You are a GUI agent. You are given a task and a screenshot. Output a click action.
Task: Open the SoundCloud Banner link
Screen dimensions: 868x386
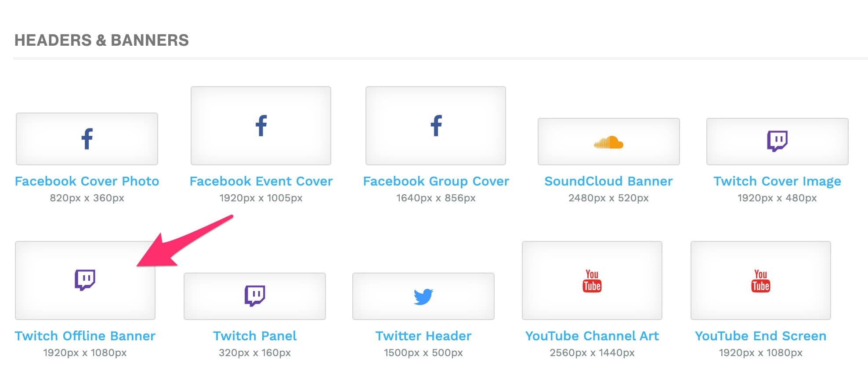[x=608, y=181]
